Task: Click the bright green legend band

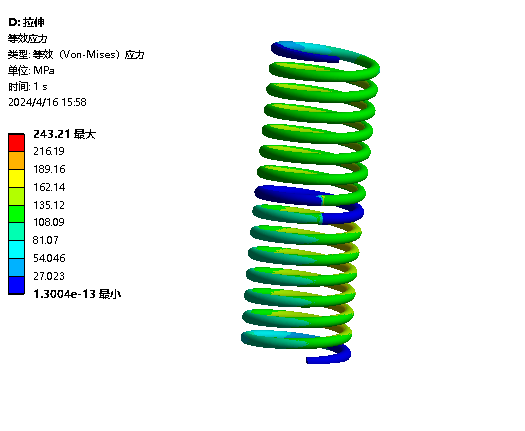Action: (16, 214)
